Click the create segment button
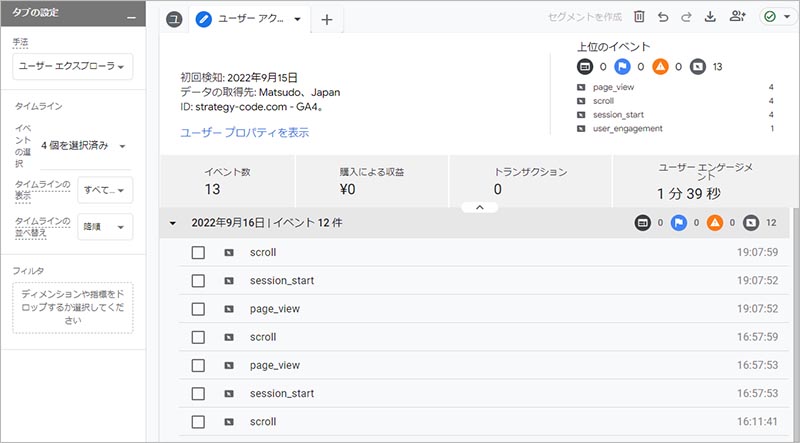800x443 pixels. click(x=585, y=18)
